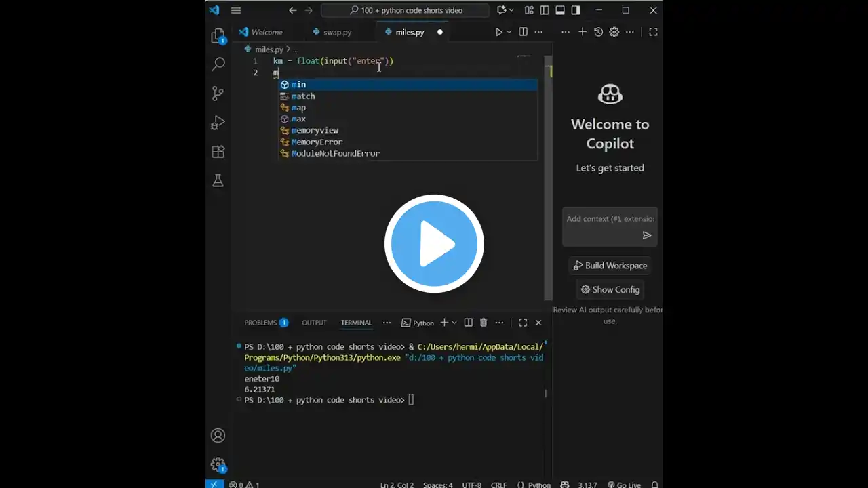This screenshot has height=488, width=868.
Task: Open the ellipsis at the left of the chat toolbar
Action: [565, 32]
